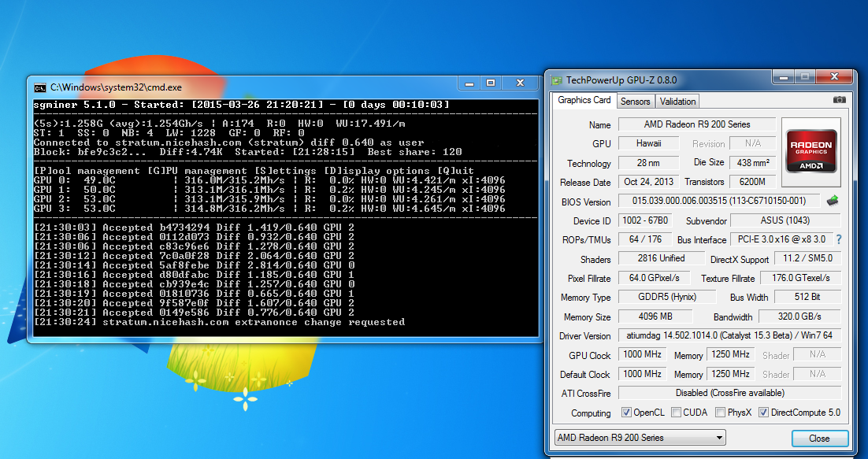
Task: Click the Close button in GPU-Z
Action: tap(819, 438)
